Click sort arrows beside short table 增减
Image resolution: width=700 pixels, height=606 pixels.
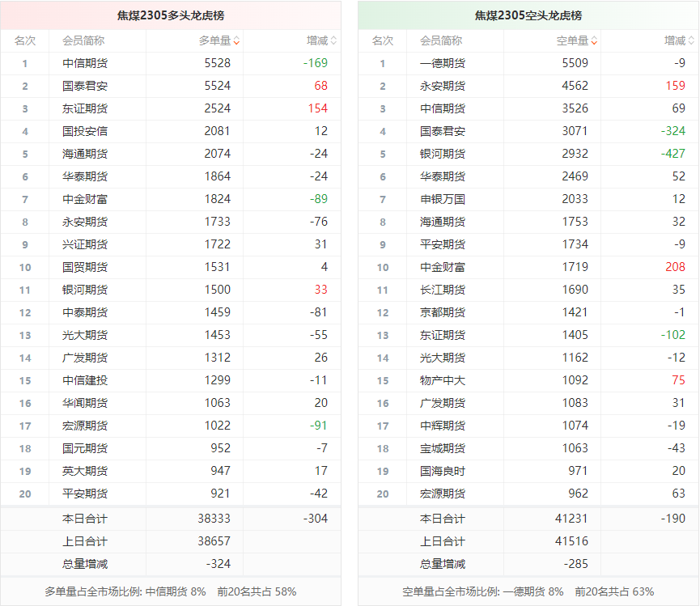point(691,40)
